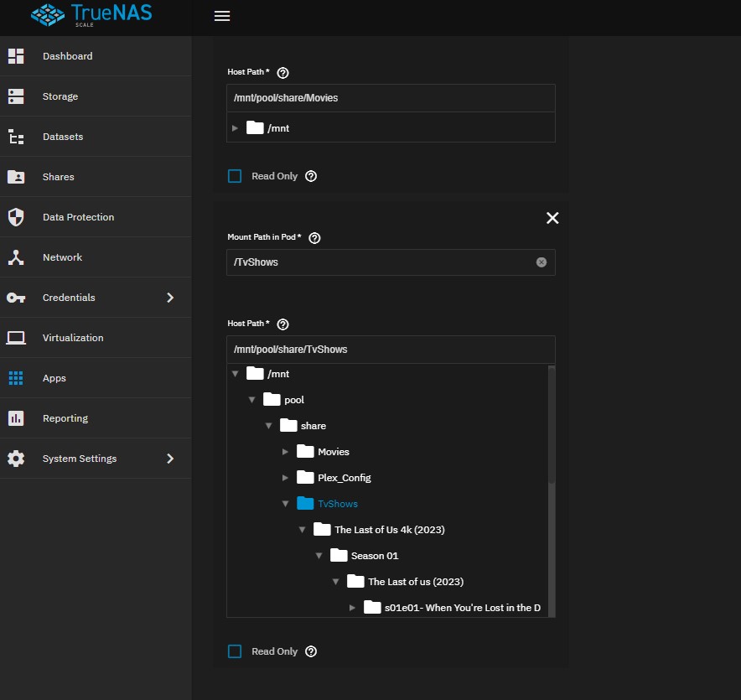Image resolution: width=741 pixels, height=700 pixels.
Task: Click help icon beside TvShows Read Only
Action: (x=311, y=651)
